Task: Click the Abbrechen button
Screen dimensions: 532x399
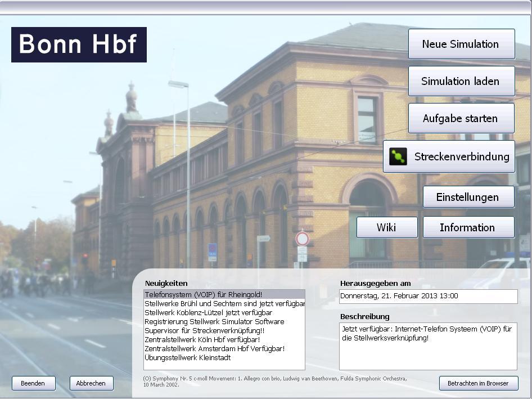Action: point(91,383)
